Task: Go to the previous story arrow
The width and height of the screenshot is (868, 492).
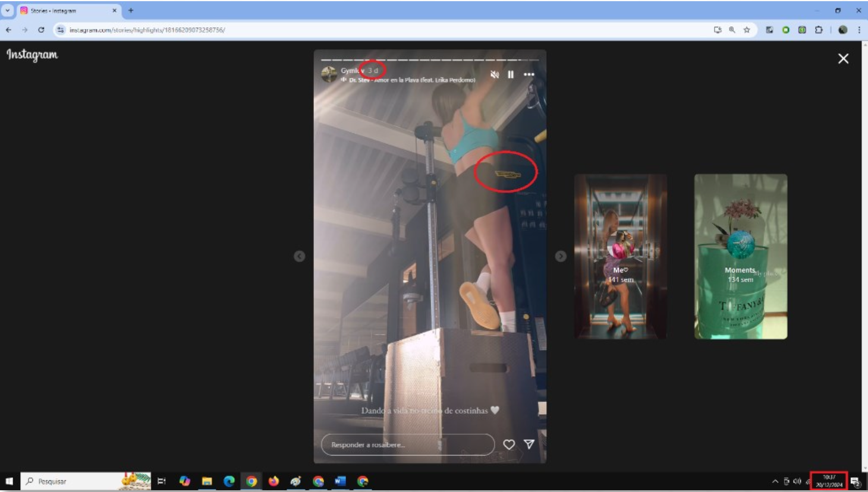Action: 300,256
